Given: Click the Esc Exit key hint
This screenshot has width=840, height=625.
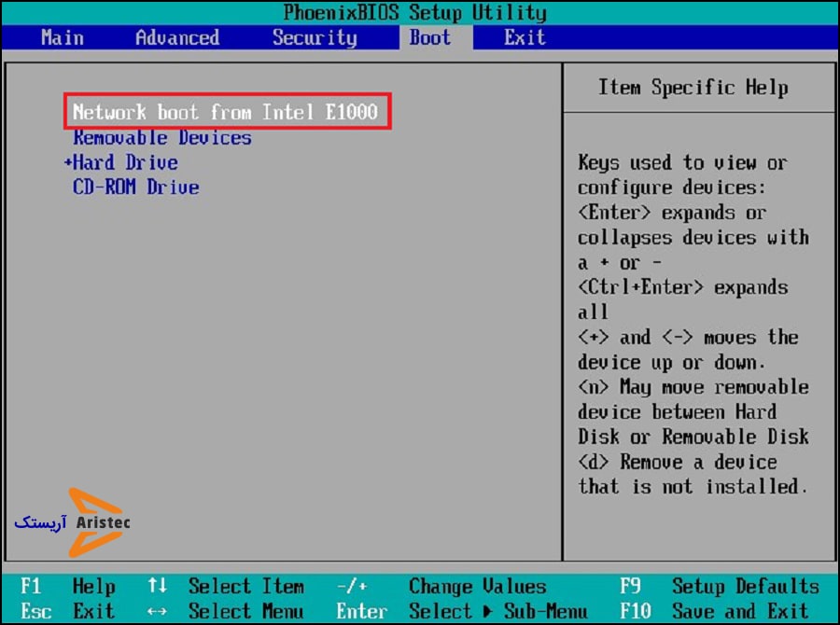Looking at the screenshot, I should 67,612.
